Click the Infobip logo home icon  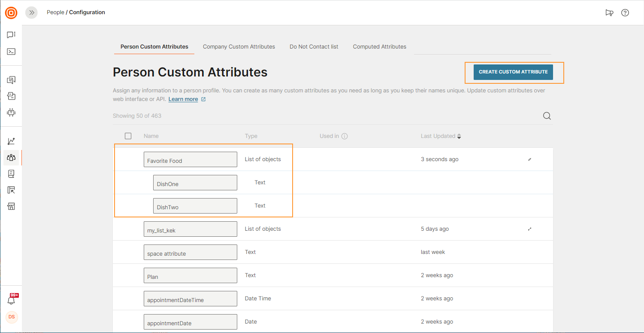[11, 13]
